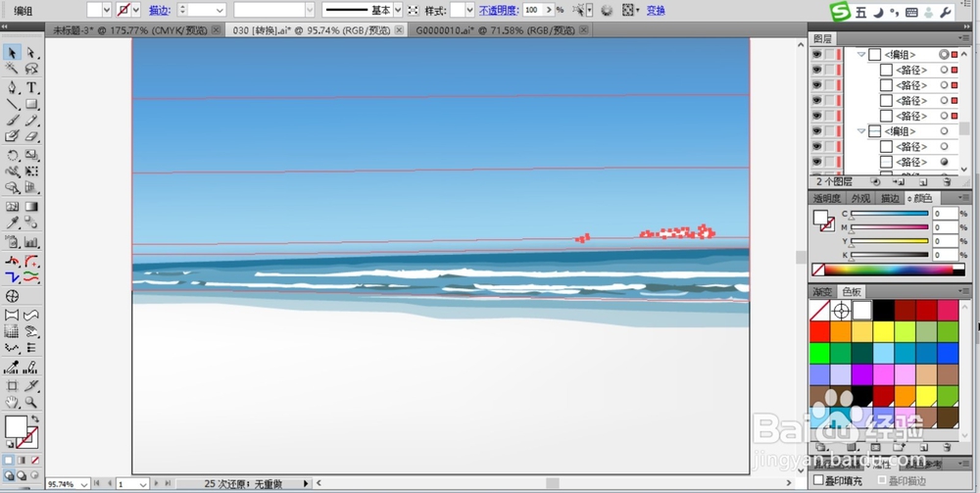
Task: Open the 样式 graphic style dropdown
Action: tap(470, 10)
